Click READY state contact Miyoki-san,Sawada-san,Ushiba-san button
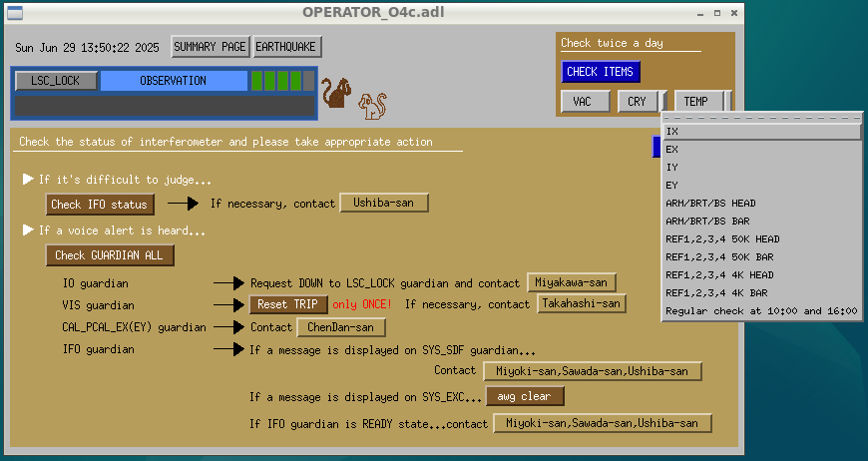 [x=603, y=423]
